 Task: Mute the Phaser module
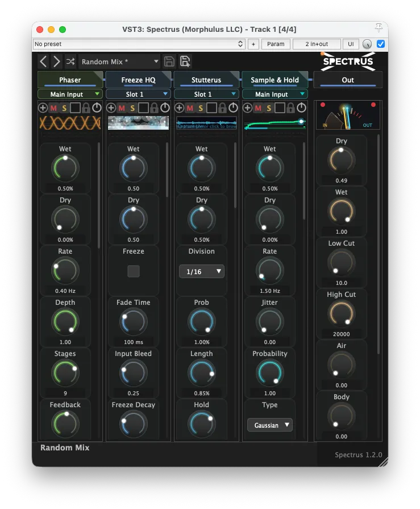pyautogui.click(x=53, y=108)
